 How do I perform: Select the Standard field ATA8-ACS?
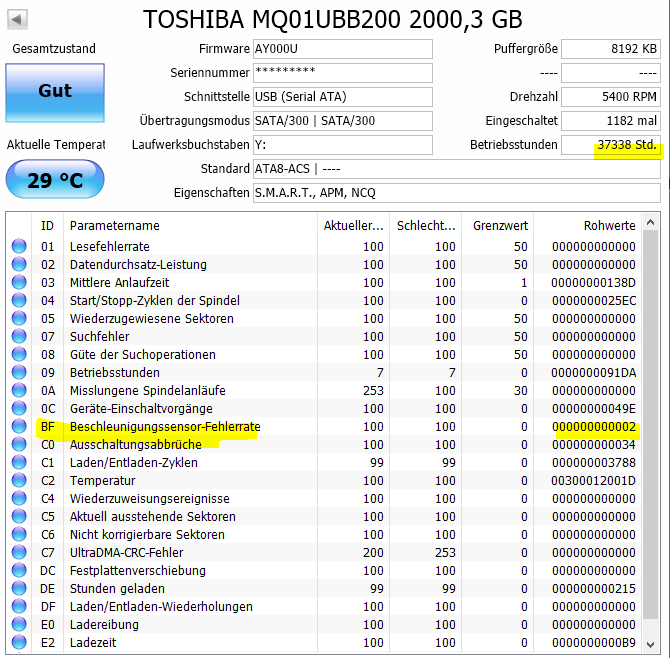coord(457,169)
